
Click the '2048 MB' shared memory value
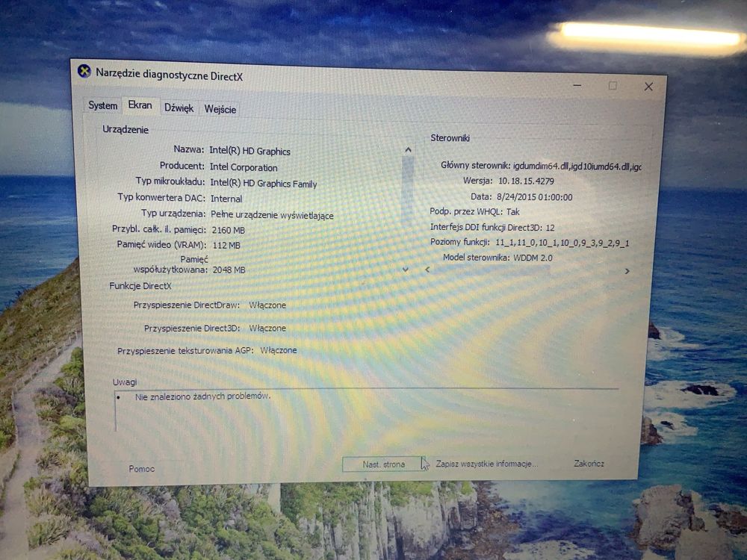click(229, 270)
